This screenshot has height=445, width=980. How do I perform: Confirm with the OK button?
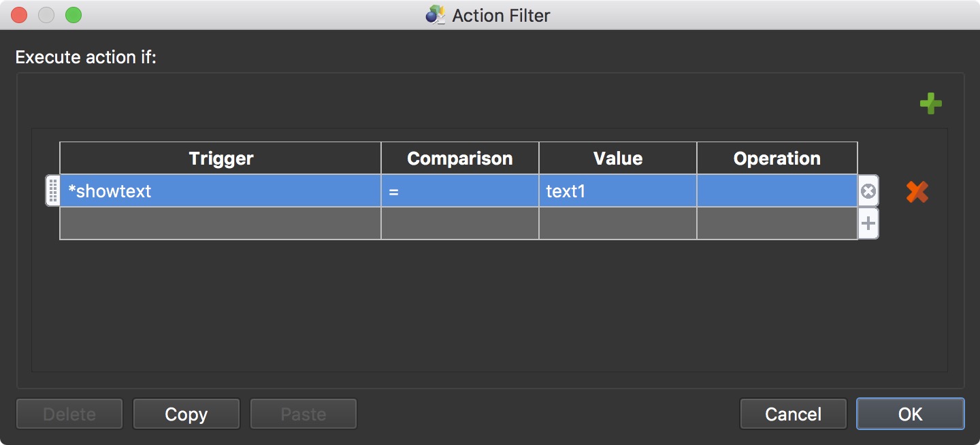pyautogui.click(x=910, y=414)
